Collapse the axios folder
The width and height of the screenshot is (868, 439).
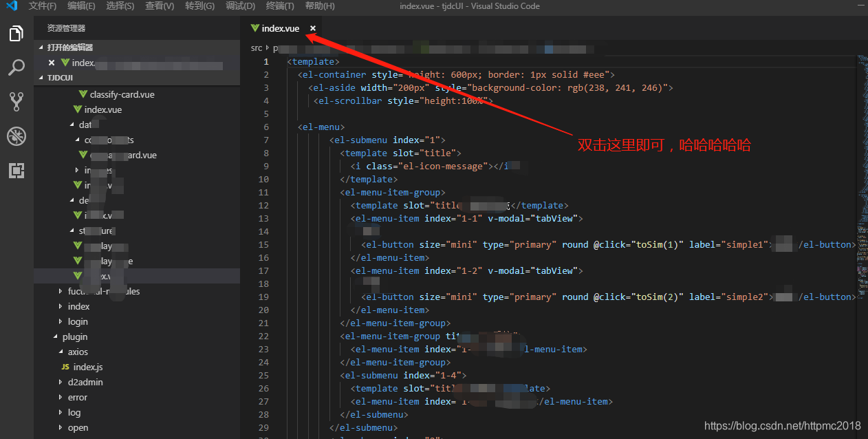click(78, 352)
